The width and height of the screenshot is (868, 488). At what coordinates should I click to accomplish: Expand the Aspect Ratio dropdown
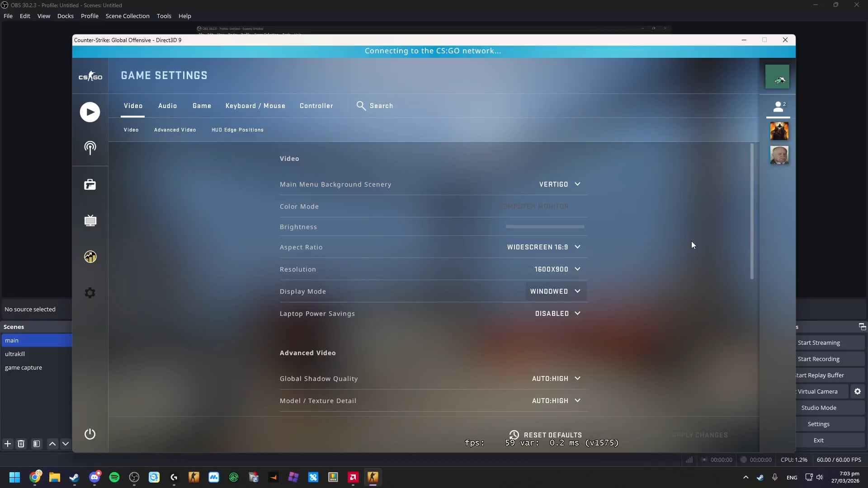click(543, 247)
